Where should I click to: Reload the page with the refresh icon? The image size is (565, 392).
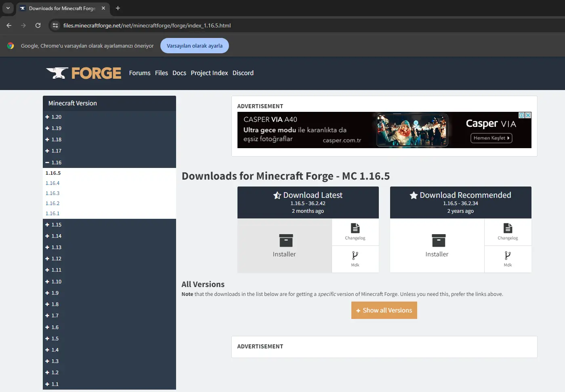coord(38,25)
